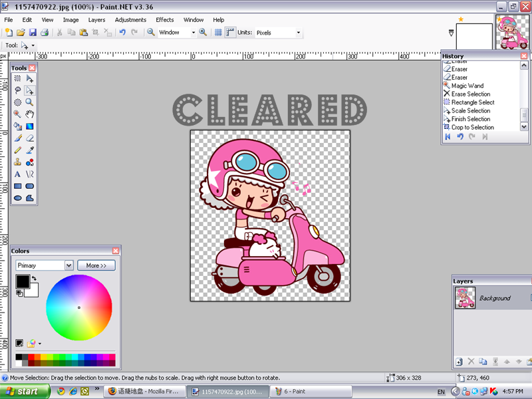The image size is (532, 399).
Task: Choose the Paint Bucket tool
Action: click(18, 126)
